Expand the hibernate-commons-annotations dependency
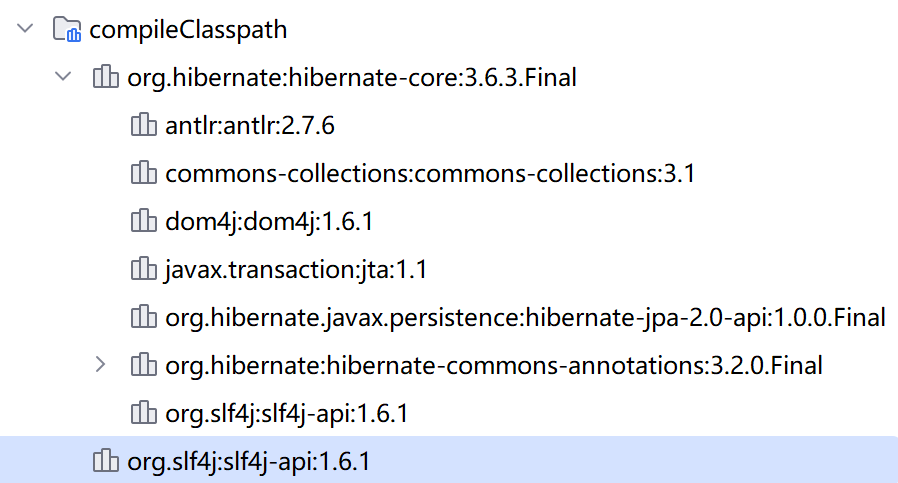This screenshot has width=898, height=483. point(100,366)
